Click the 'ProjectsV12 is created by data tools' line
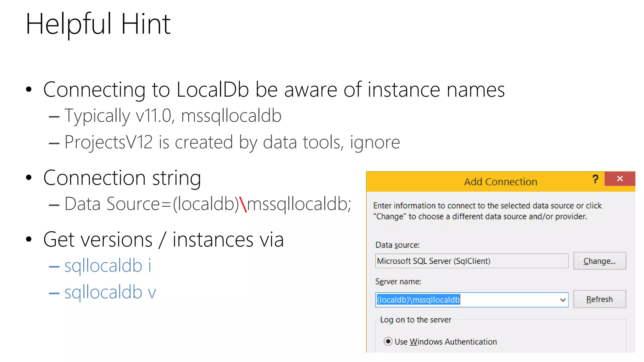 click(232, 142)
